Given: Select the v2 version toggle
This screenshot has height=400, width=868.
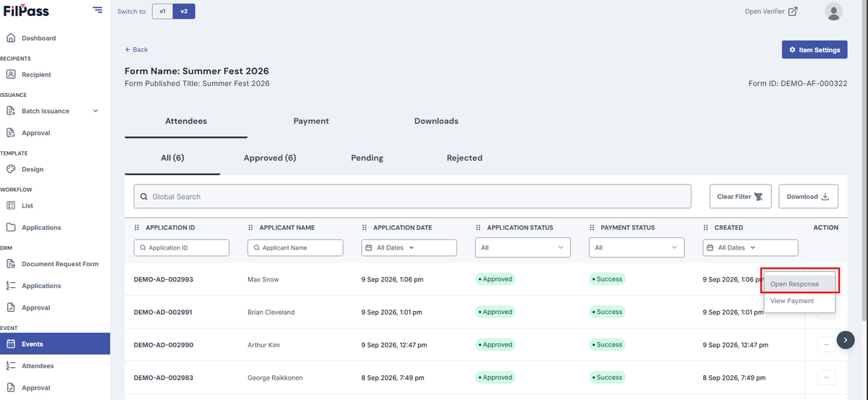Looking at the screenshot, I should coord(184,12).
